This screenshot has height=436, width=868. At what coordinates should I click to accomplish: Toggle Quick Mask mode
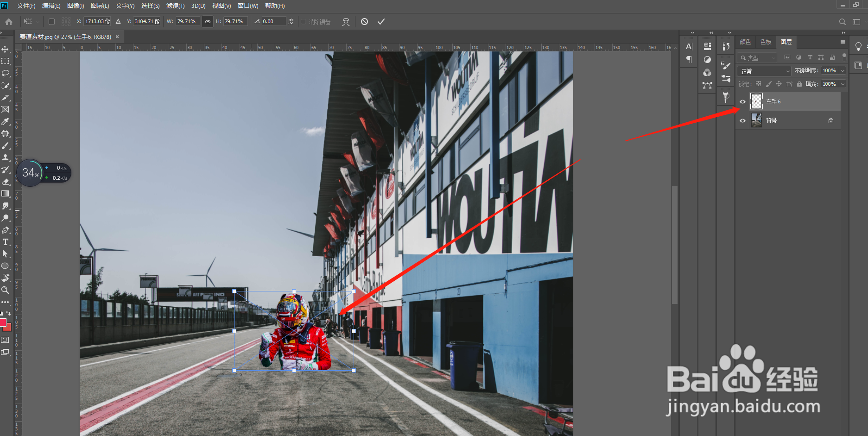tap(5, 340)
